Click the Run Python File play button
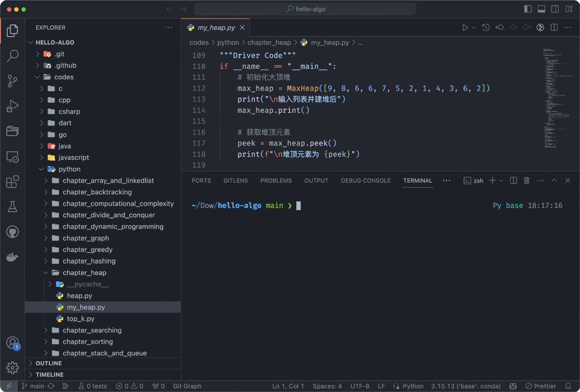Viewport: 580px width, 392px height. click(465, 28)
